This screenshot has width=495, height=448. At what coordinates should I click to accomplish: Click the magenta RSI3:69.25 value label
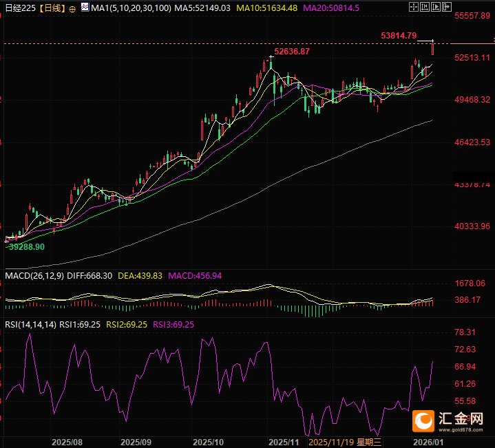click(x=173, y=324)
